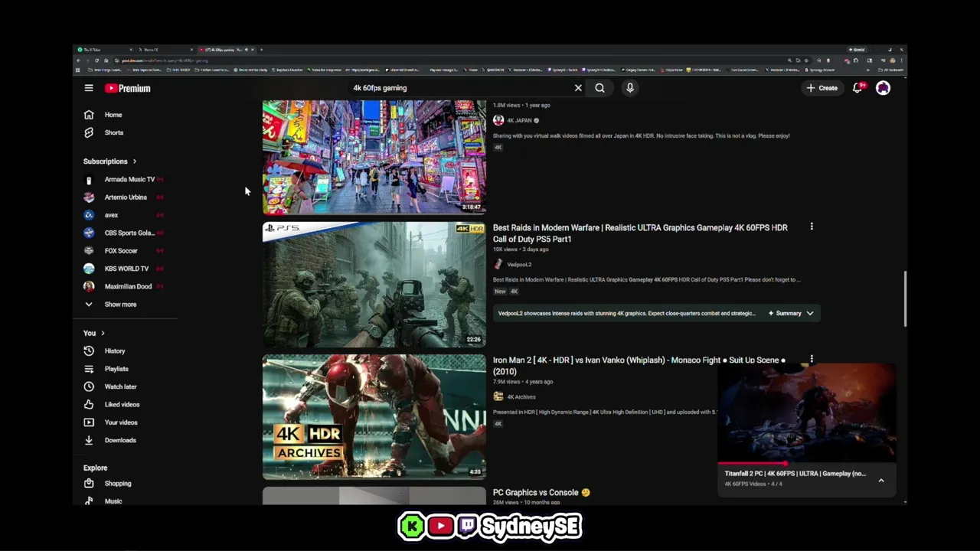
Task: Click the page vertical scrollbar
Action: pyautogui.click(x=905, y=298)
